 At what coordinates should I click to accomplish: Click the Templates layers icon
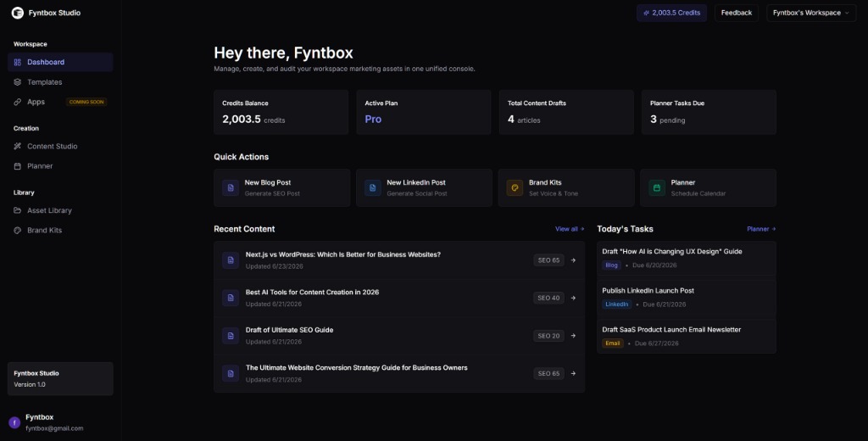click(17, 82)
